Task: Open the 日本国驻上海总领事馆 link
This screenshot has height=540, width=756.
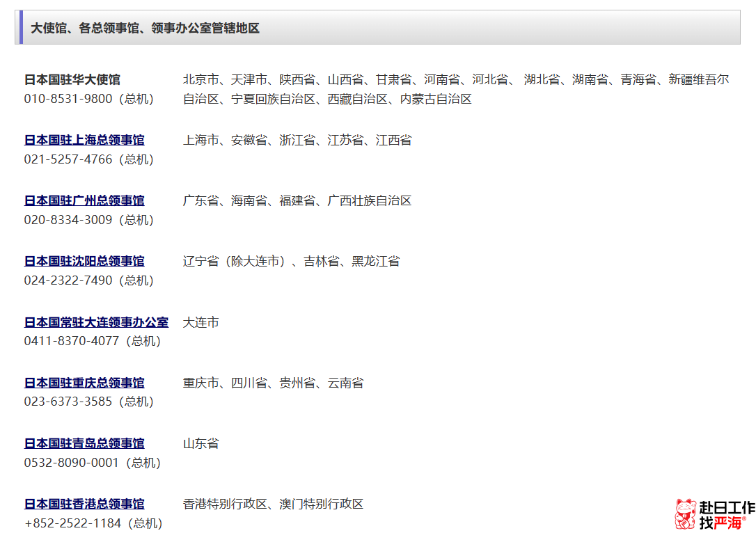Action: [x=84, y=141]
